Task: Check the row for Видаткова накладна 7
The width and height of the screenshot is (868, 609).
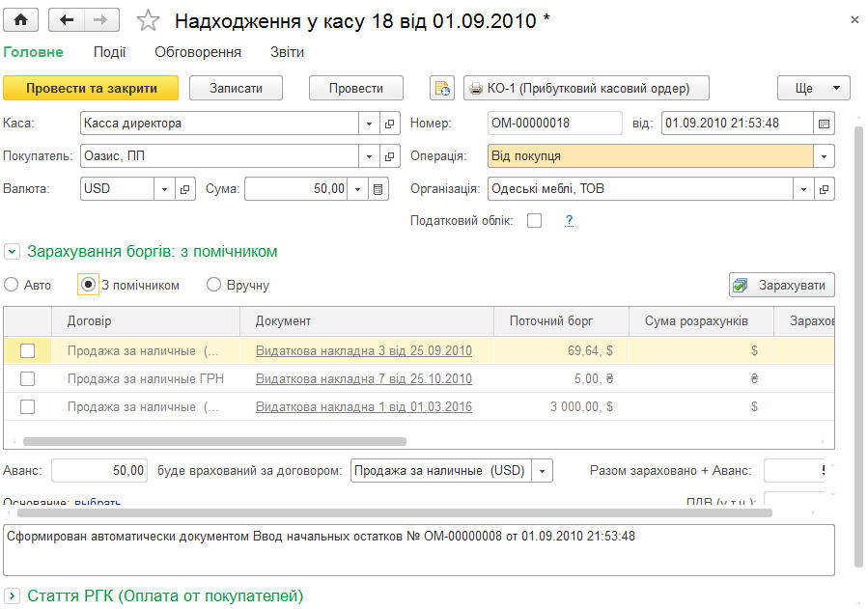Action: point(27,379)
